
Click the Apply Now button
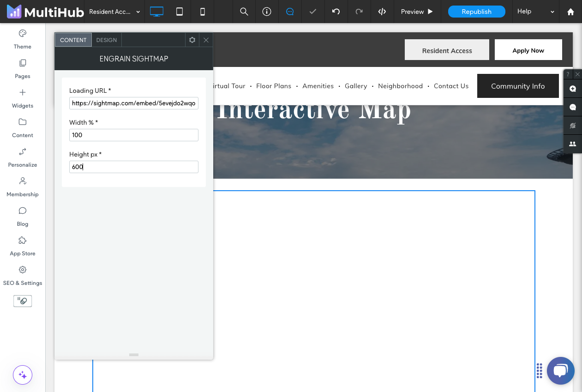click(528, 50)
